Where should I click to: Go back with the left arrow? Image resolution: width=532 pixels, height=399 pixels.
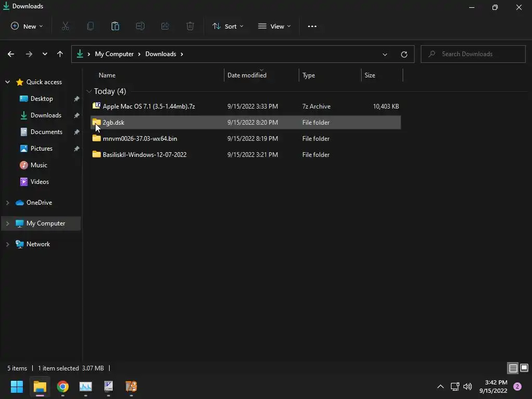coord(11,54)
